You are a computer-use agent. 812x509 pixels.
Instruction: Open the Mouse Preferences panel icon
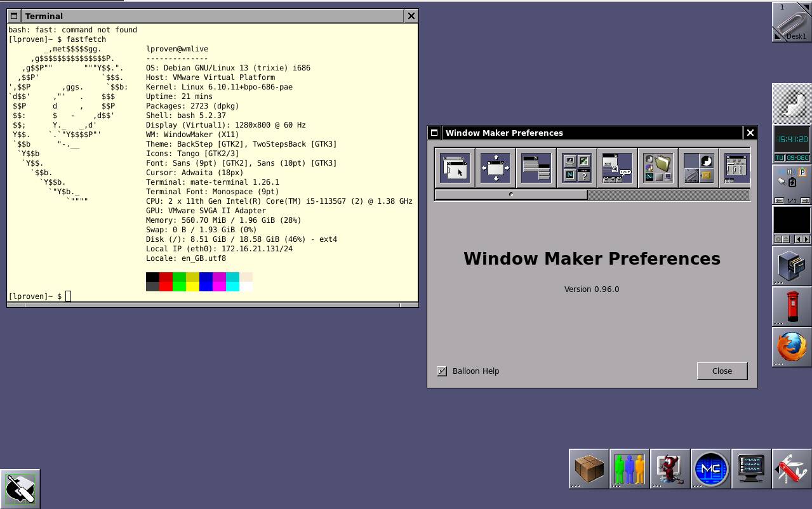[698, 167]
